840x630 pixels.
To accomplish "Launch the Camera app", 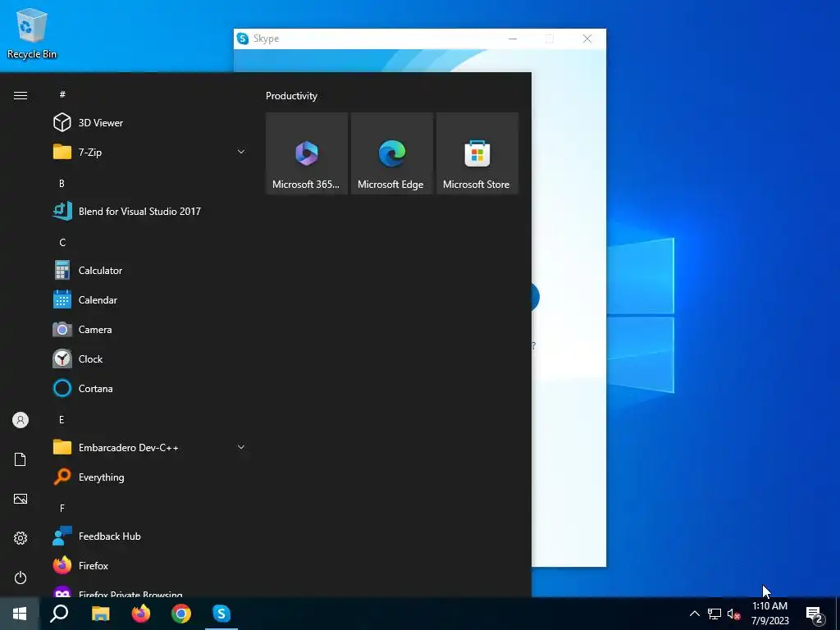I will (x=150, y=330).
